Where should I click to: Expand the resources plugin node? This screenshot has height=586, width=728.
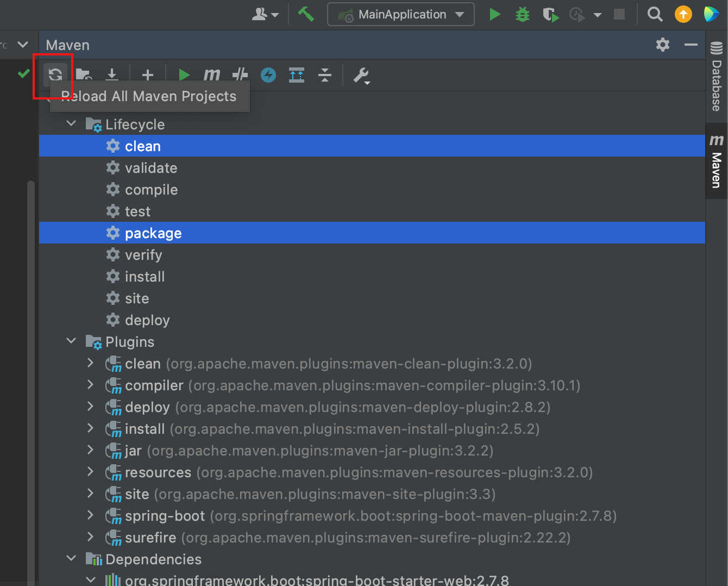coord(90,471)
